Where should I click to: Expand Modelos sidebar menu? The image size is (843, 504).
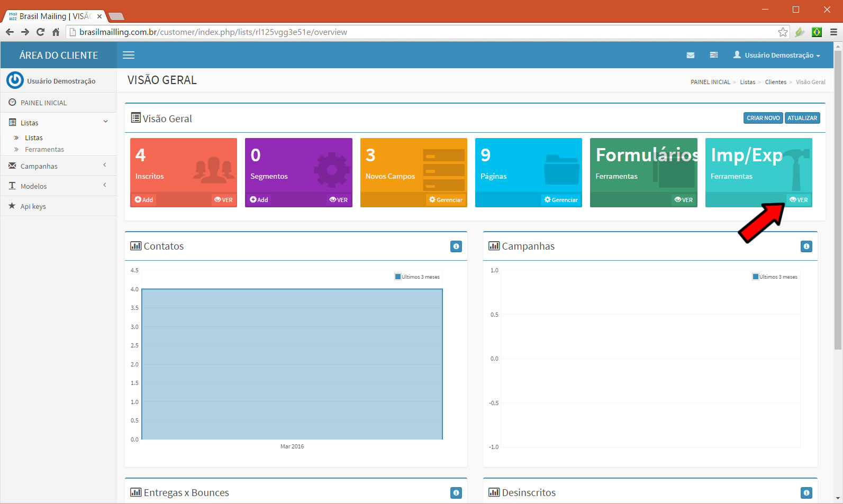tap(59, 186)
